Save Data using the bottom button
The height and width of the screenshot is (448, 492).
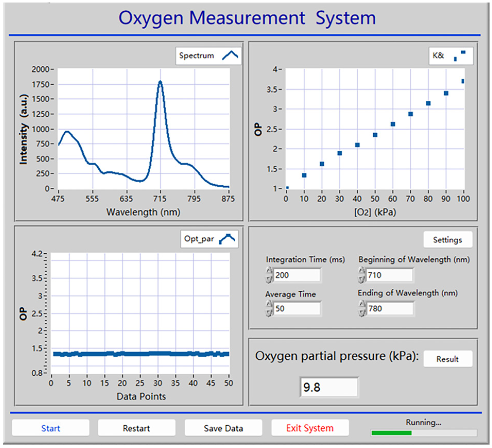(x=223, y=428)
